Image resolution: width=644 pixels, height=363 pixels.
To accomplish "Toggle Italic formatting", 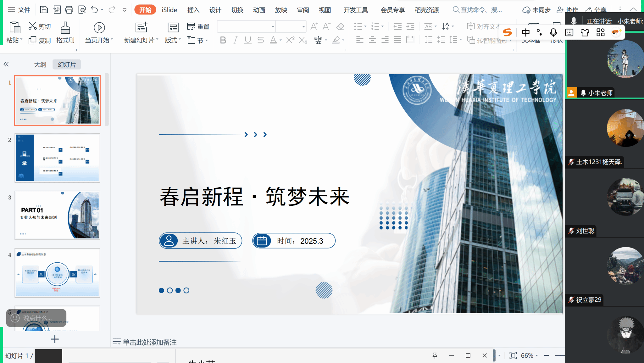I will coord(235,40).
